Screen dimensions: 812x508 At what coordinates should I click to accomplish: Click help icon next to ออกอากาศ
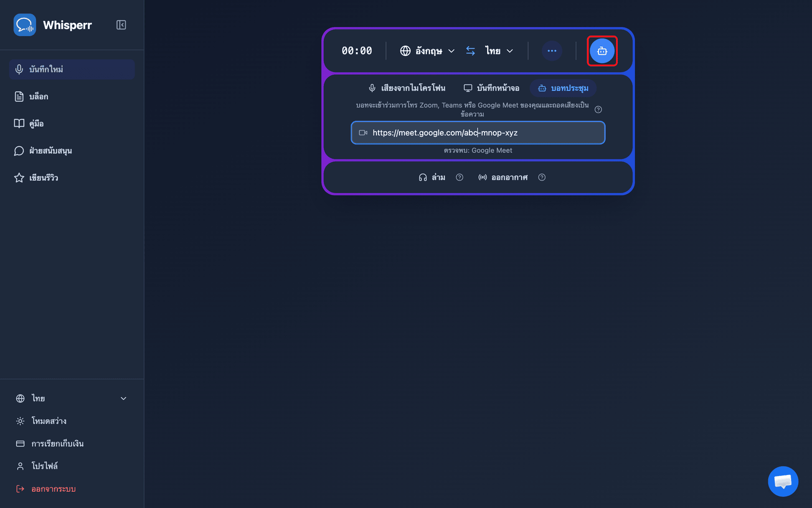[542, 177]
